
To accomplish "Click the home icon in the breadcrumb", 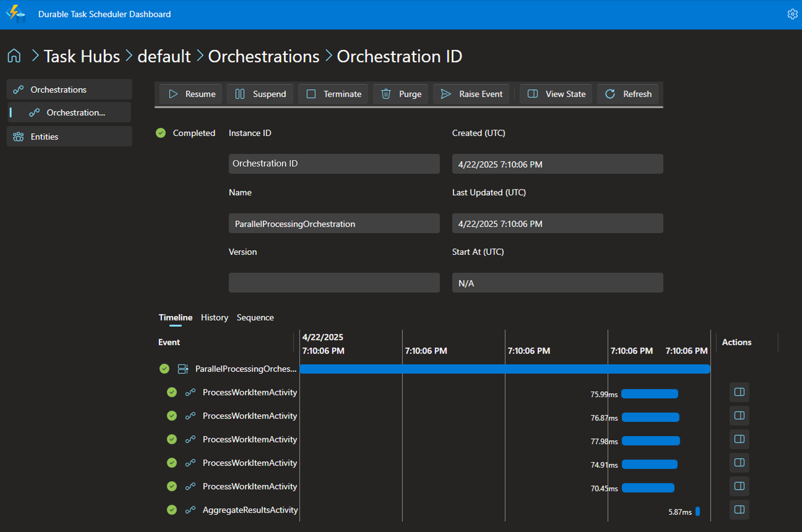I will click(13, 56).
